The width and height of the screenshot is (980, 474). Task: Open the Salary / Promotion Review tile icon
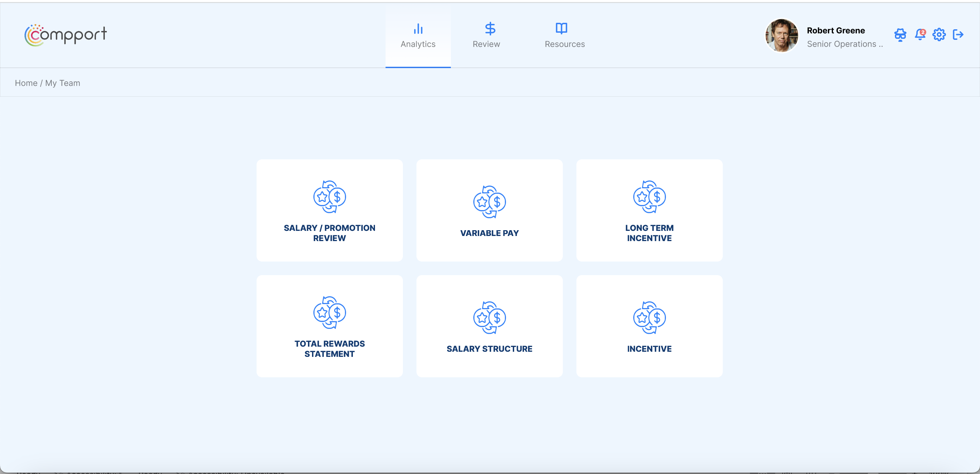point(329,197)
